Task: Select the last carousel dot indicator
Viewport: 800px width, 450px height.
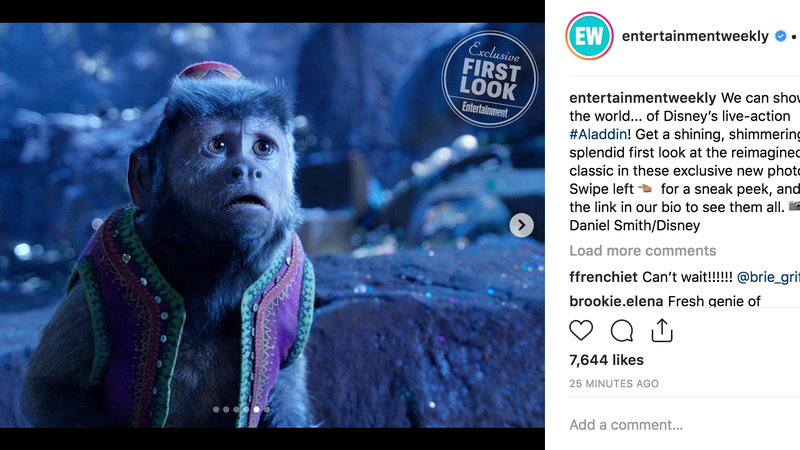Action: pos(267,409)
